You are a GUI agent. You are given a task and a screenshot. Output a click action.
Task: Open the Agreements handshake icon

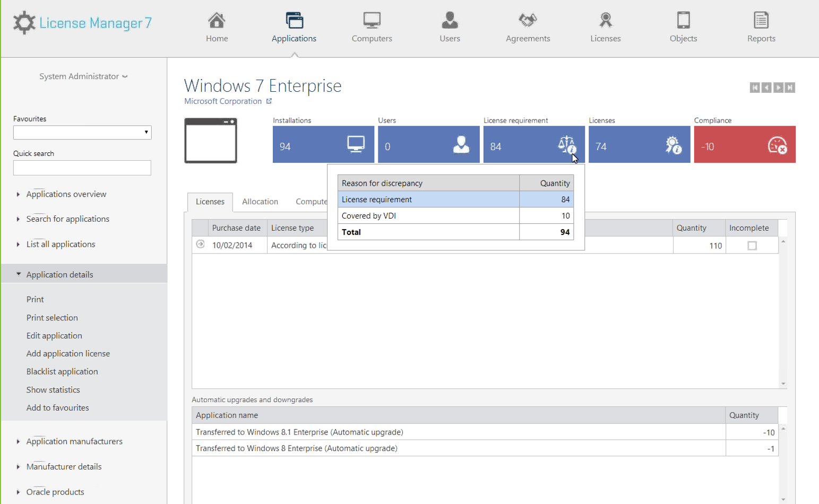(528, 21)
